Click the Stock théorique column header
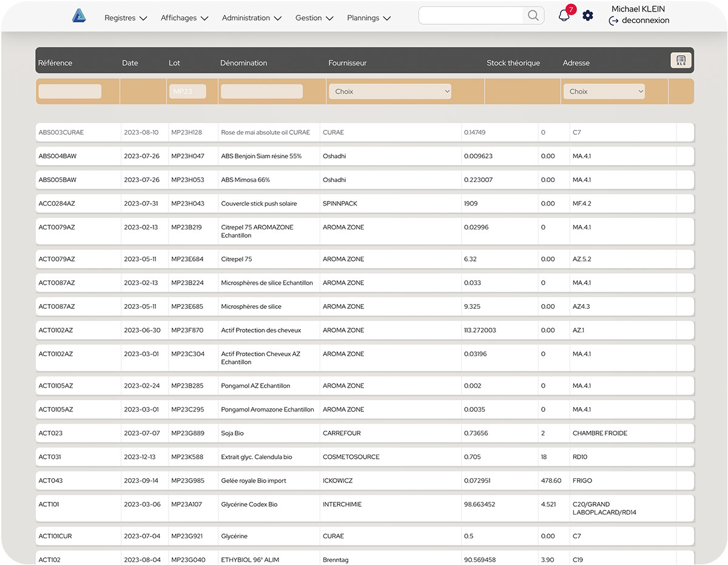 pos(513,63)
